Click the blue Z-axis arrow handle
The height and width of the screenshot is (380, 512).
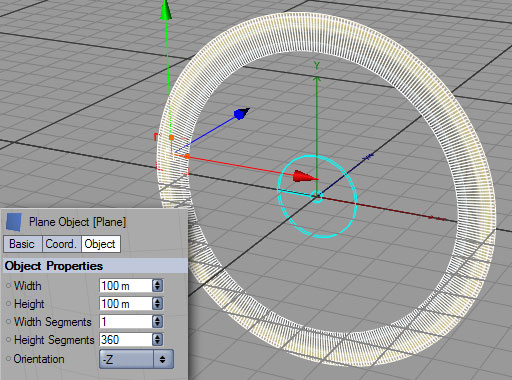coord(242,113)
